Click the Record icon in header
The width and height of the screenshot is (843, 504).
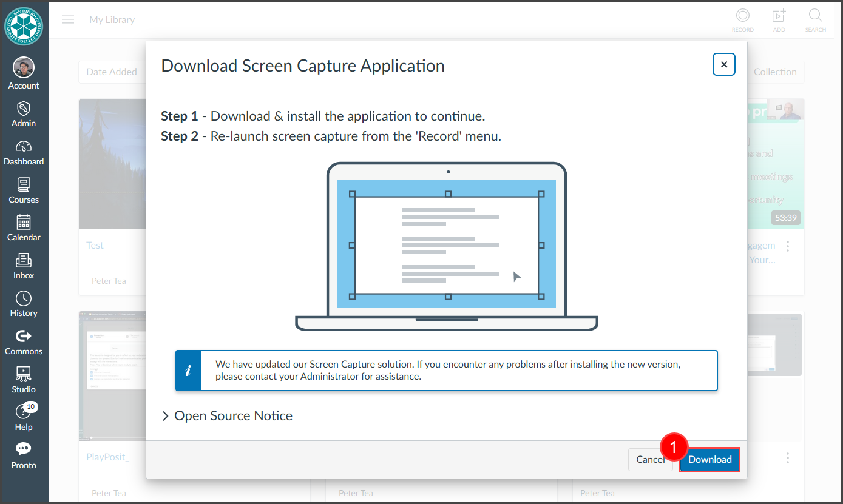tap(742, 16)
